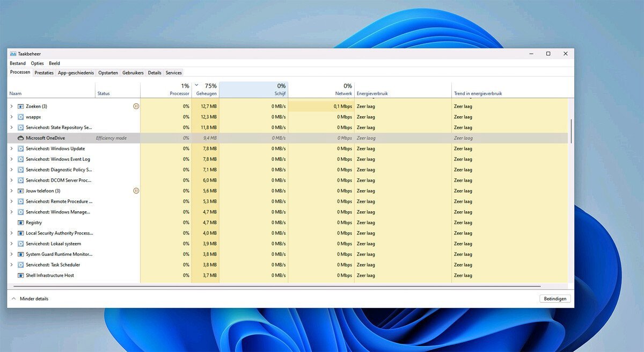Viewport: 644px width, 352px height.
Task: Sort by the Naam column header
Action: (52, 90)
